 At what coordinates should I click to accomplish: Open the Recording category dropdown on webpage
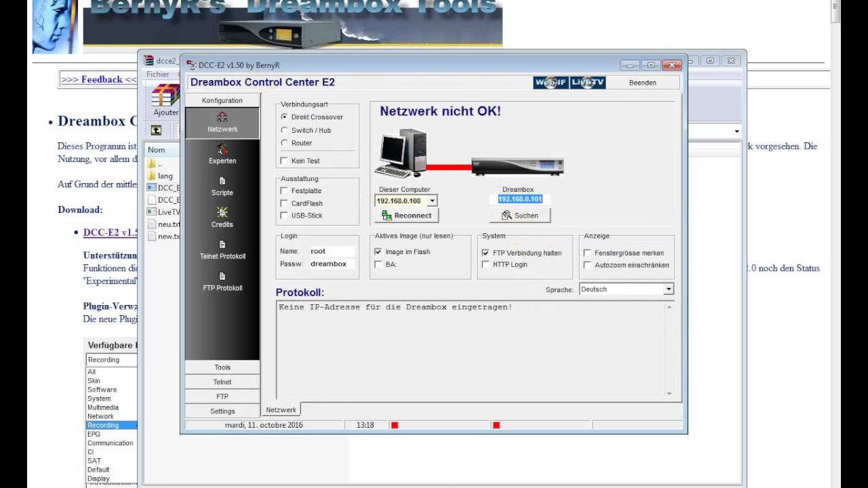coord(112,360)
